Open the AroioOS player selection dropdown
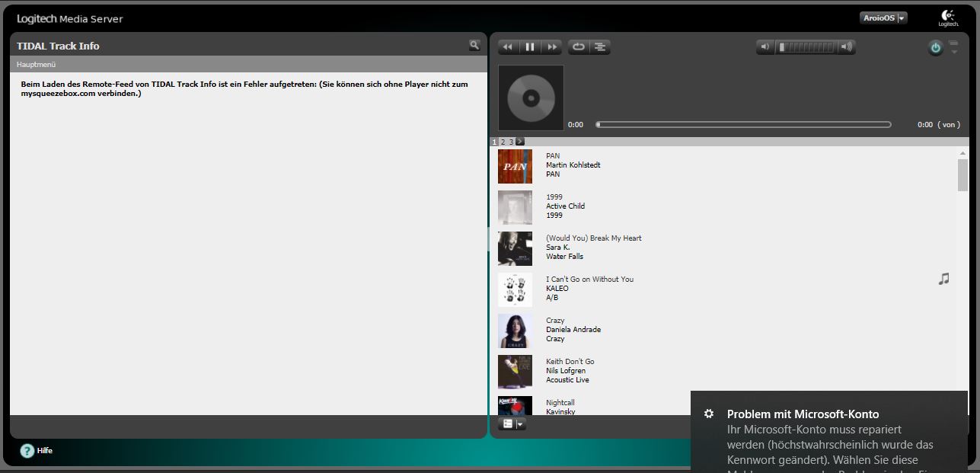This screenshot has height=473, width=980. click(x=883, y=18)
